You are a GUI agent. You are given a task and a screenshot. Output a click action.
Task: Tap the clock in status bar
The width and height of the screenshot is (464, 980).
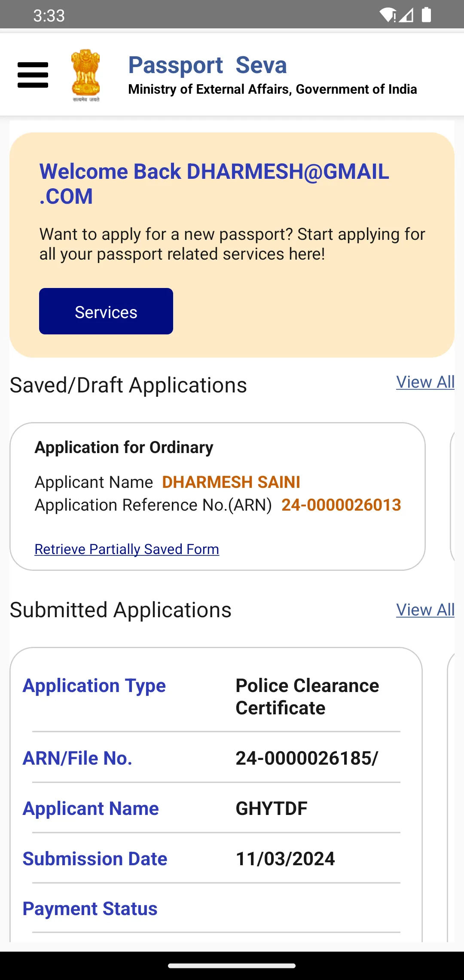pyautogui.click(x=49, y=15)
